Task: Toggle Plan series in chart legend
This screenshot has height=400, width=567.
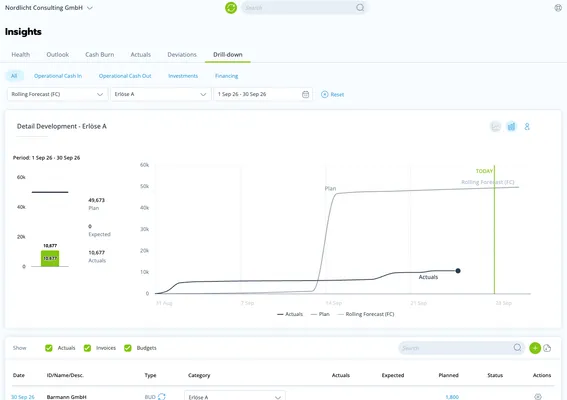Action: coord(320,314)
